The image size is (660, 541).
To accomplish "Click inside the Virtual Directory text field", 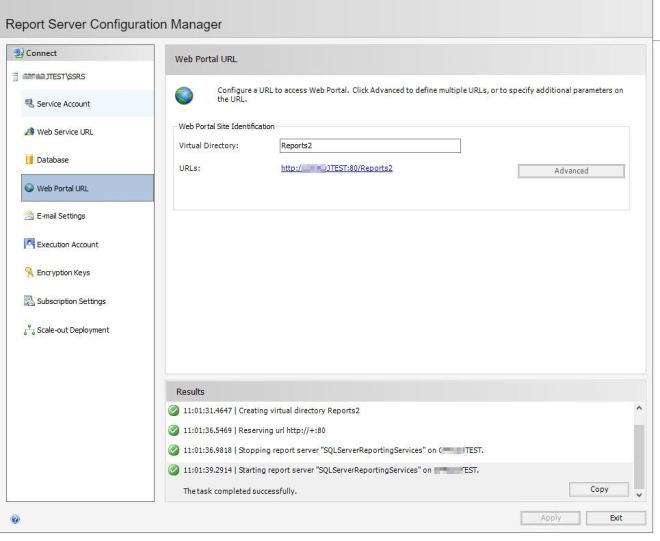I will pos(369,146).
